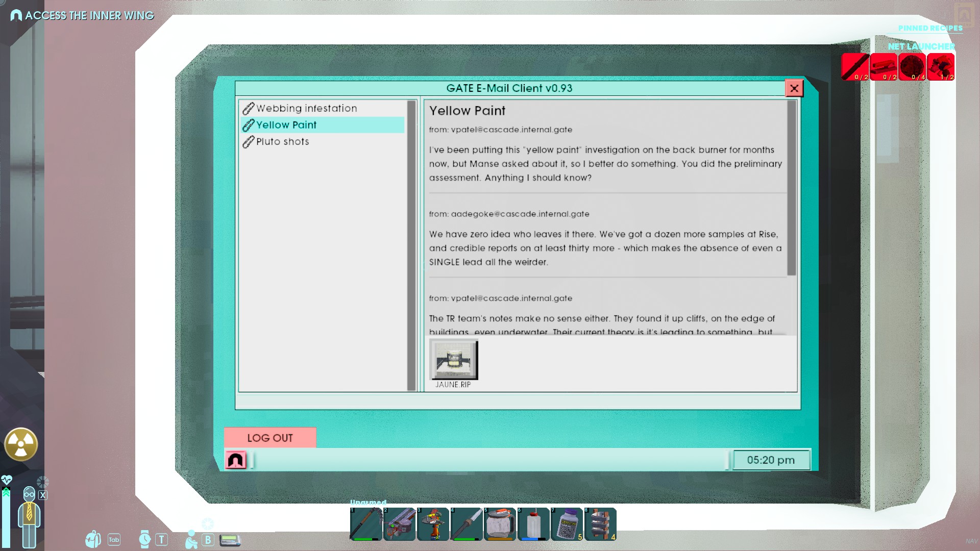
Task: Click the message body scrollbar
Action: pyautogui.click(x=792, y=188)
